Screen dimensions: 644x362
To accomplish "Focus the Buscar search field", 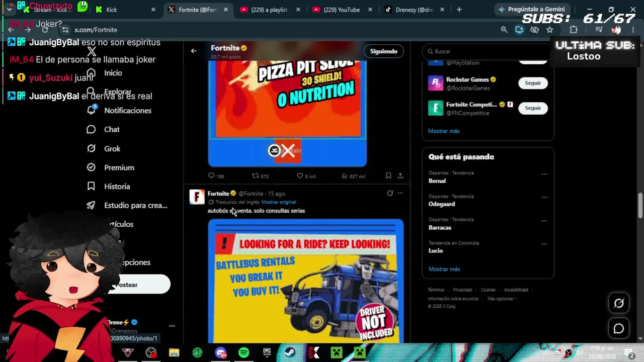I will (488, 51).
